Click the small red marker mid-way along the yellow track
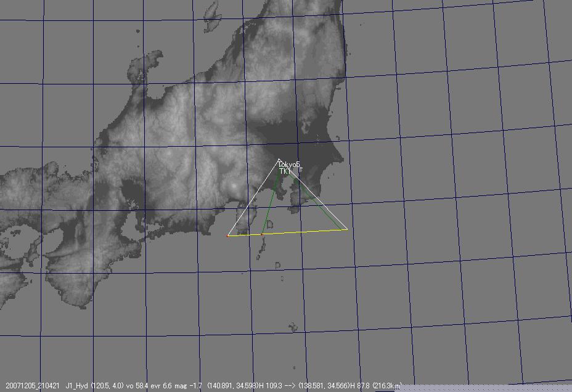Viewport: 572px width, 392px height. (261, 235)
